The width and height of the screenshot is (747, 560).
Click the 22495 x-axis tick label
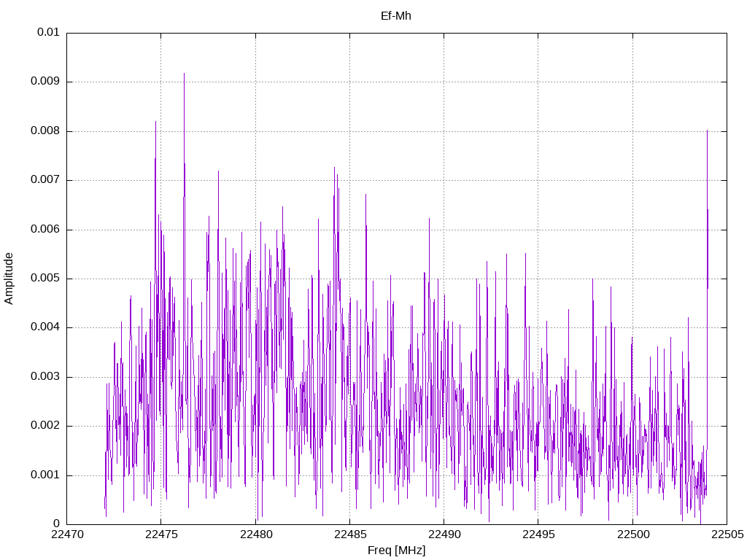pos(538,534)
